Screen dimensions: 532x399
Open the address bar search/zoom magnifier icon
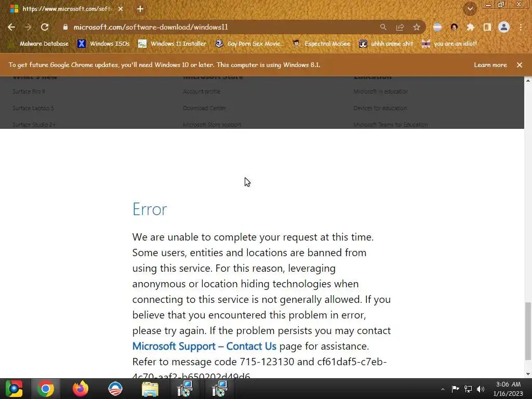point(383,27)
